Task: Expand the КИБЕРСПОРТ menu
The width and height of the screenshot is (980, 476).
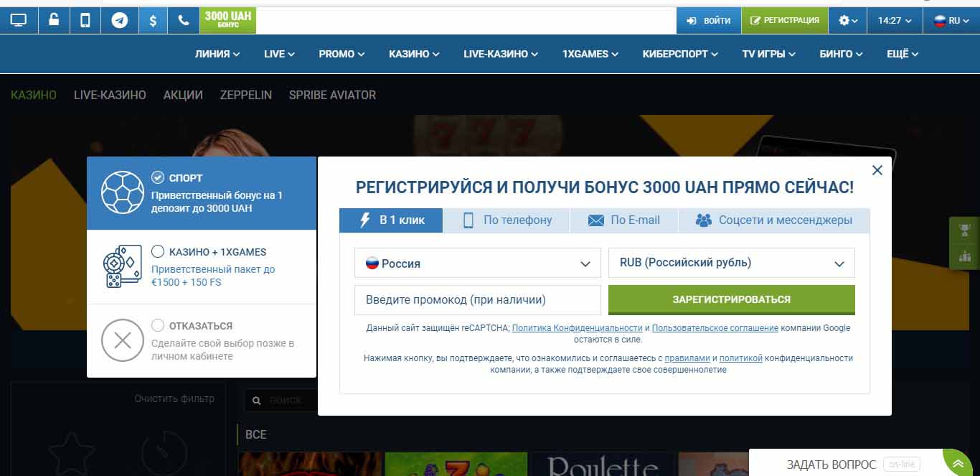Action: click(681, 54)
